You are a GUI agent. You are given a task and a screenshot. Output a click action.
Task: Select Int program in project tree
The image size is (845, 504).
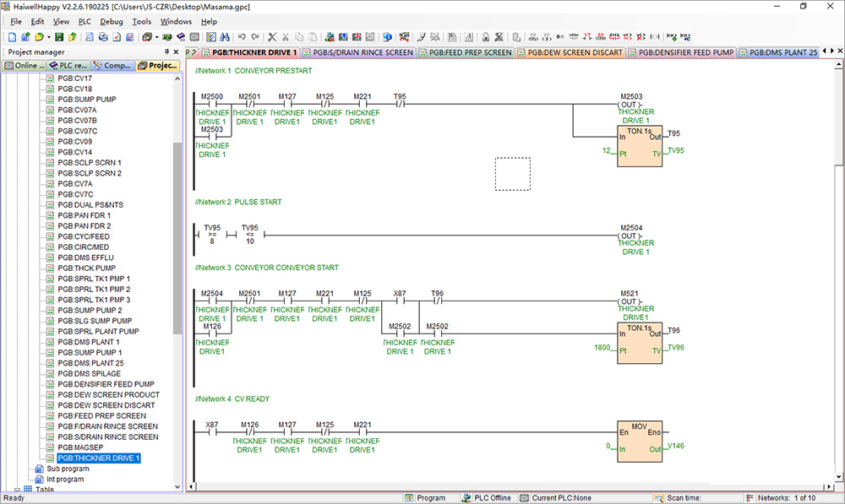[x=65, y=480]
